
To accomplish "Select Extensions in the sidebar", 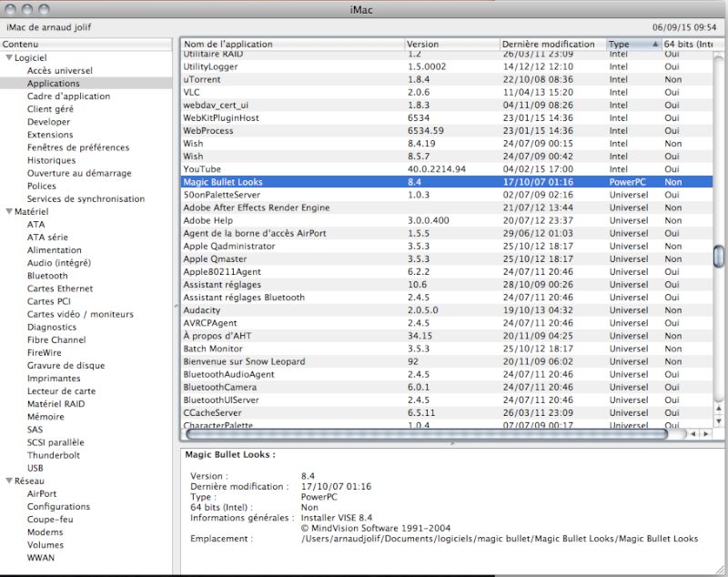I will pos(50,135).
